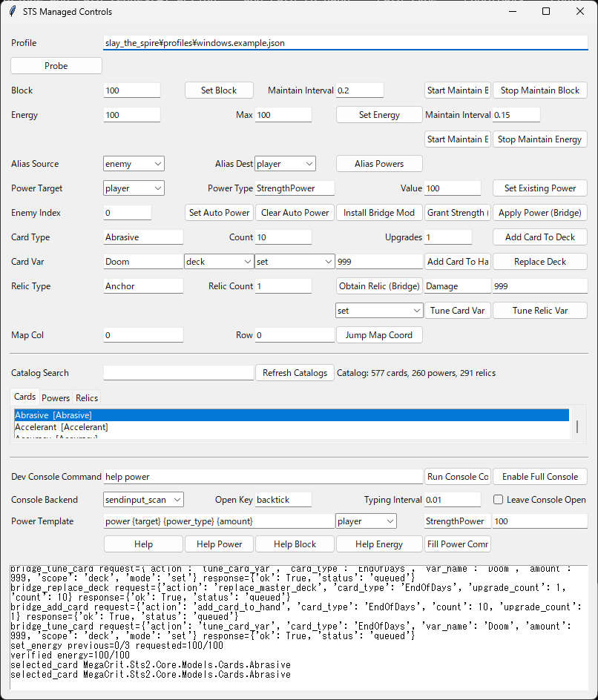
Task: Click the Run Console Command button
Action: [457, 477]
